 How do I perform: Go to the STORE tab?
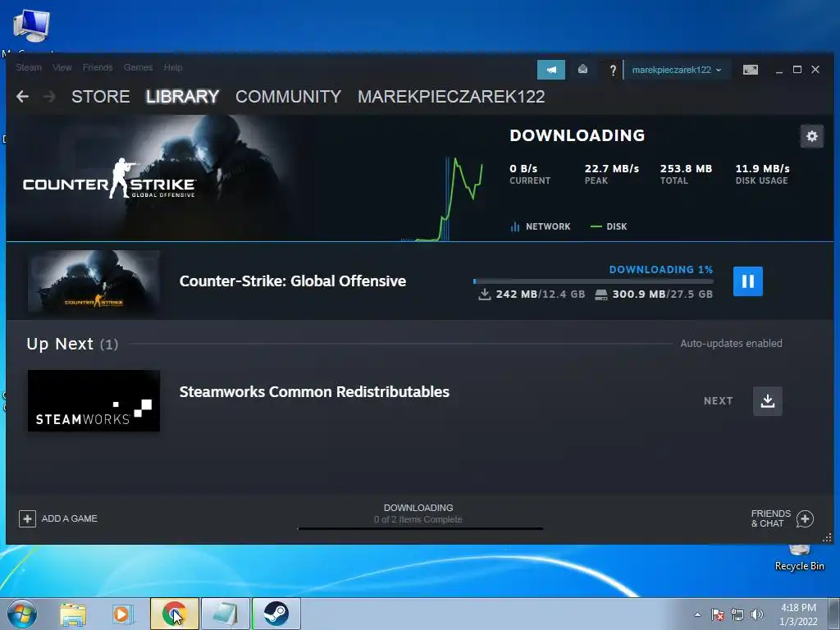(101, 97)
